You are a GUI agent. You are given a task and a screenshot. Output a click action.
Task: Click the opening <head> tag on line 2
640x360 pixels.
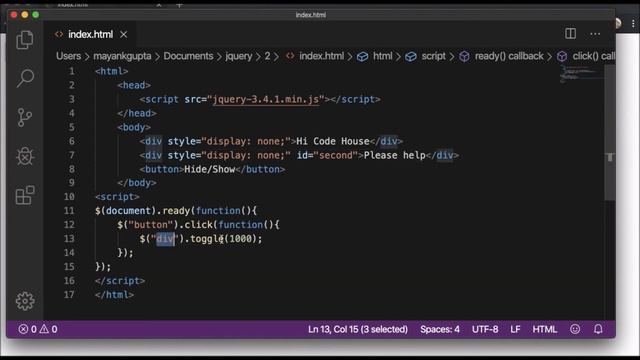[x=134, y=85]
